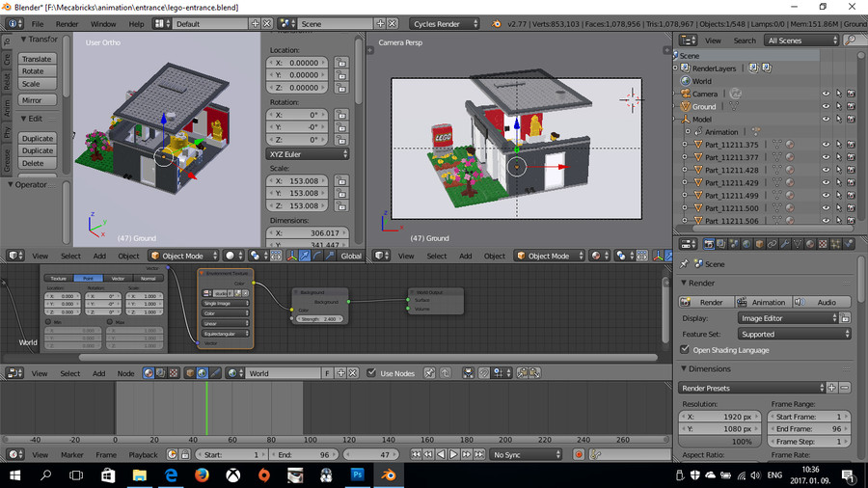Open the Render properties tab (camera icon)

[709, 244]
